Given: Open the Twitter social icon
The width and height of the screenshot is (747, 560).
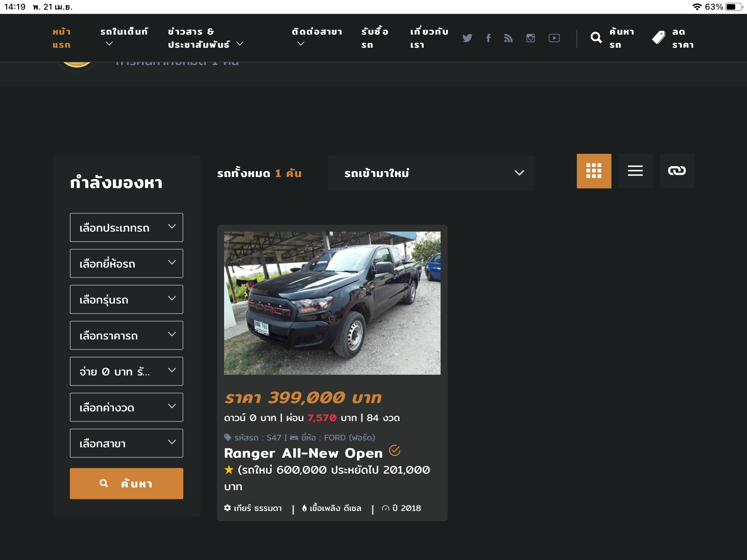Looking at the screenshot, I should pyautogui.click(x=467, y=38).
